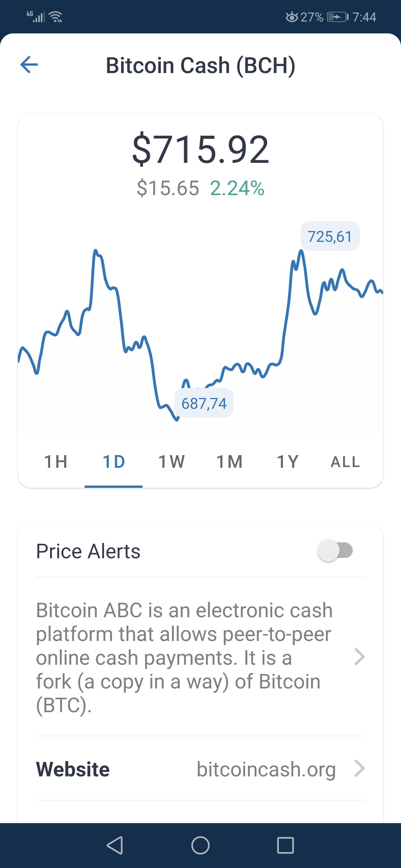Tap the 725,61 high price marker
Screen dimensions: 401x868
[330, 236]
